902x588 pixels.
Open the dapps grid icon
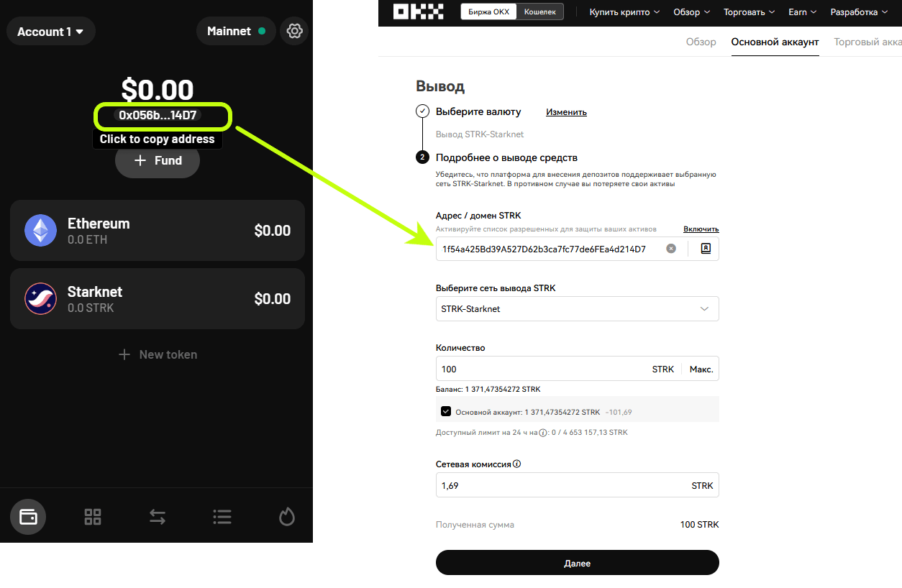(x=93, y=516)
